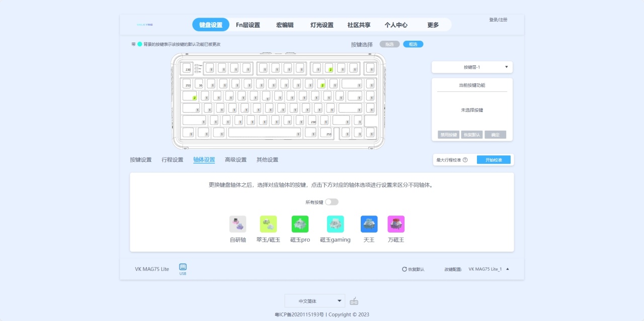Switch to 行程设置 sub-tab
This screenshot has width=644, height=321.
173,160
